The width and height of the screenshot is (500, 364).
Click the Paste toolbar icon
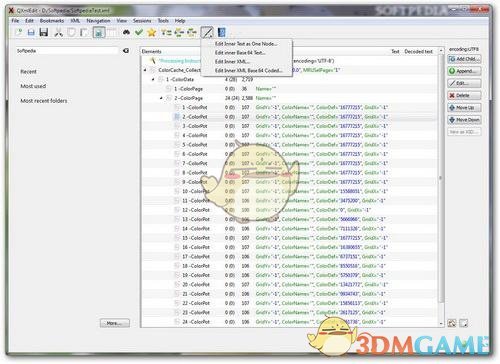(84, 32)
